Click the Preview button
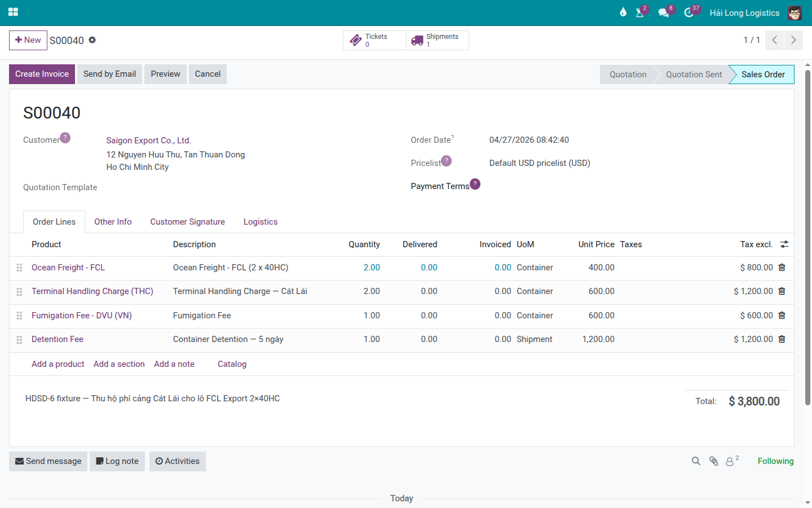812x508 pixels. click(x=165, y=74)
